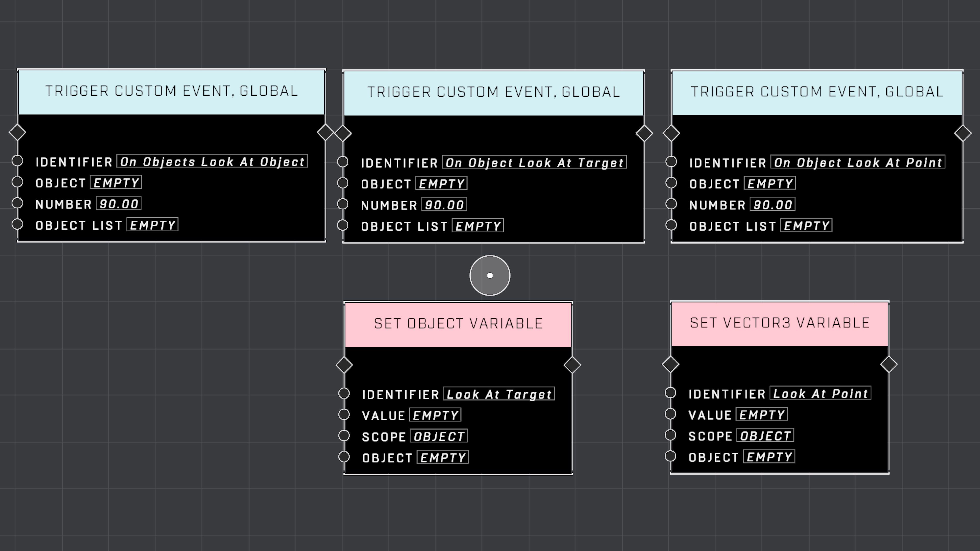Edit Number 90.00 on On Object Look At Point node
The image size is (980, 551).
point(773,204)
